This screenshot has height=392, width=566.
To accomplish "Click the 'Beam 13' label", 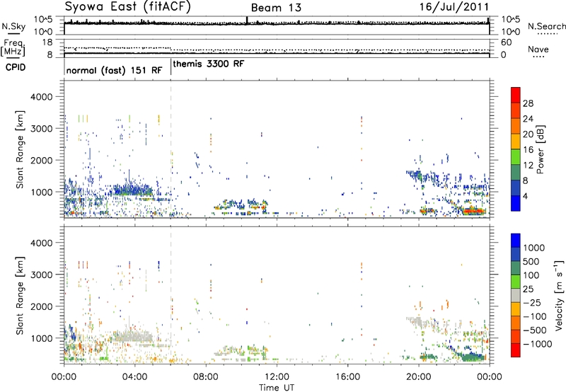I will pos(276,8).
